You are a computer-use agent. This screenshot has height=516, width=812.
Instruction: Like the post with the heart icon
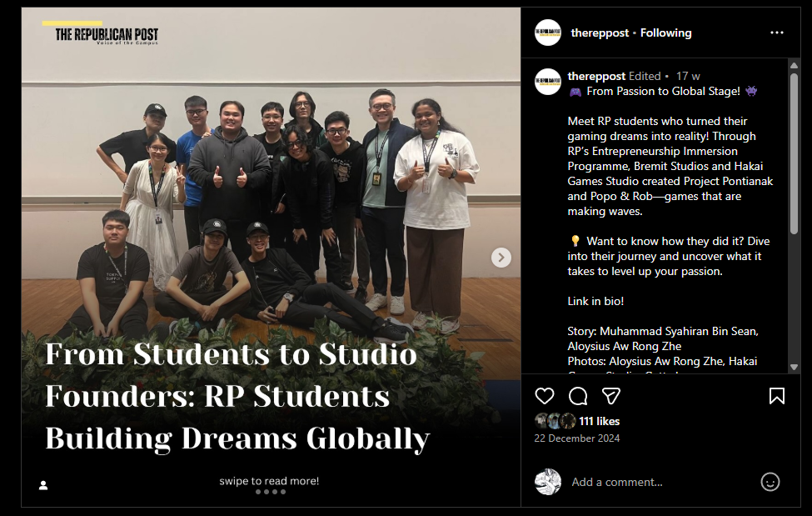(x=545, y=396)
